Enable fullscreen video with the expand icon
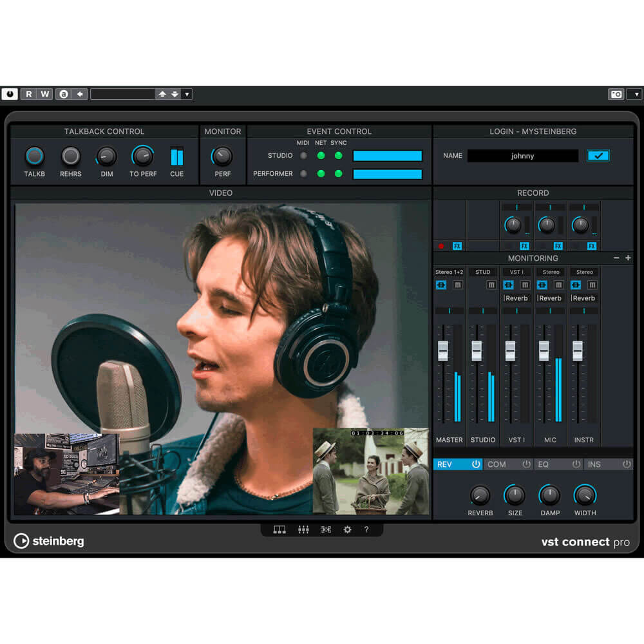 pos(326,529)
